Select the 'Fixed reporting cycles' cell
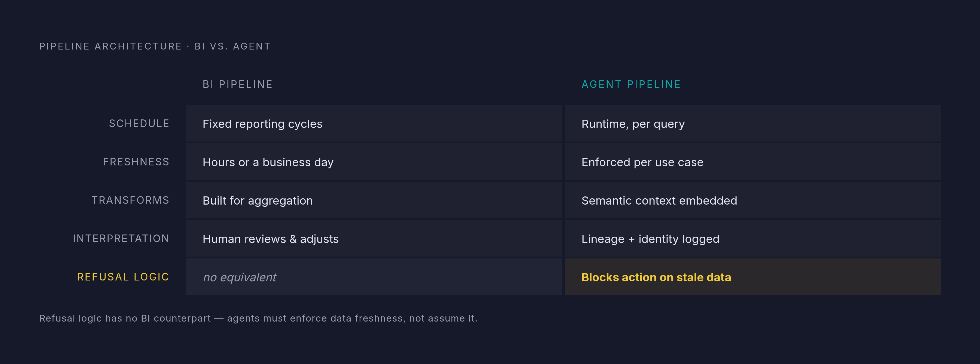This screenshot has width=980, height=364. [x=374, y=124]
